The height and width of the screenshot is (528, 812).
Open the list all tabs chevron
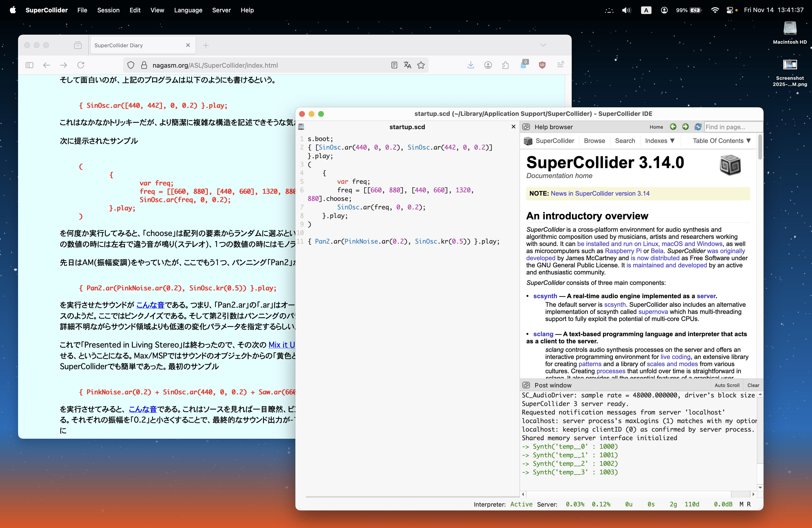point(543,45)
